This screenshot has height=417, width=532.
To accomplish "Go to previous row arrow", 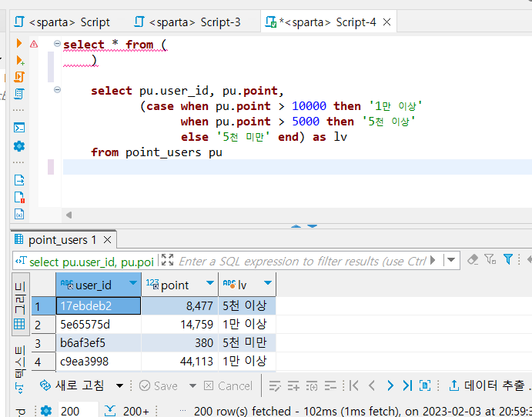I will 372,385.
